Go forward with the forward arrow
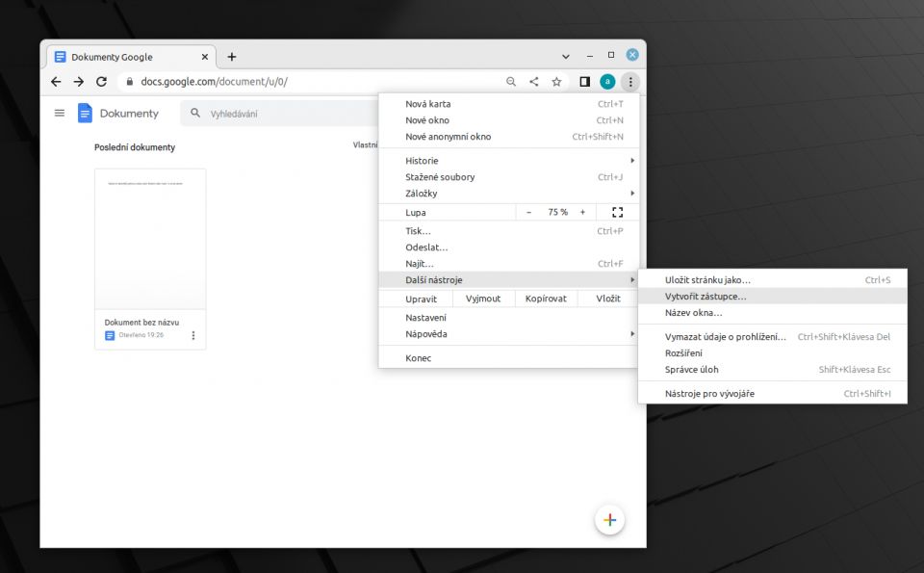This screenshot has width=924, height=573. tap(78, 81)
